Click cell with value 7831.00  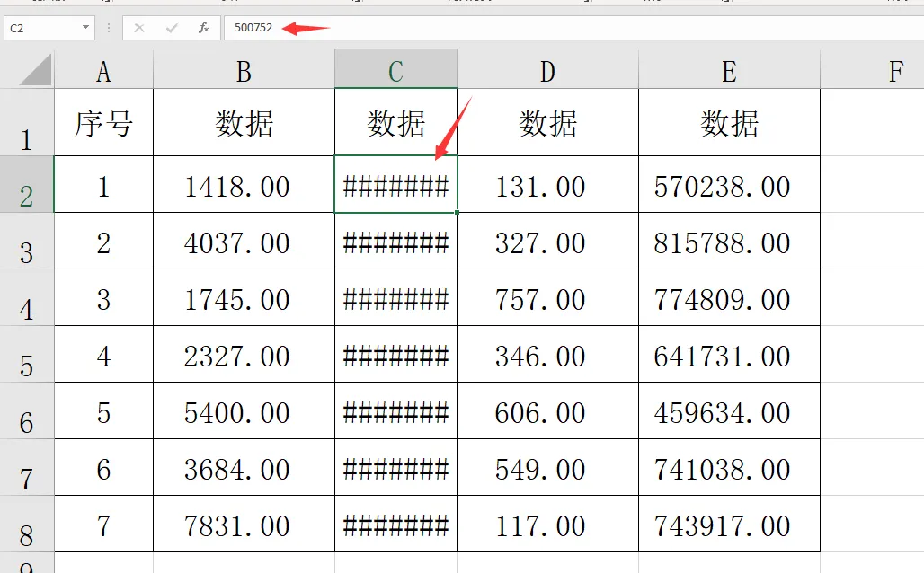pyautogui.click(x=244, y=524)
